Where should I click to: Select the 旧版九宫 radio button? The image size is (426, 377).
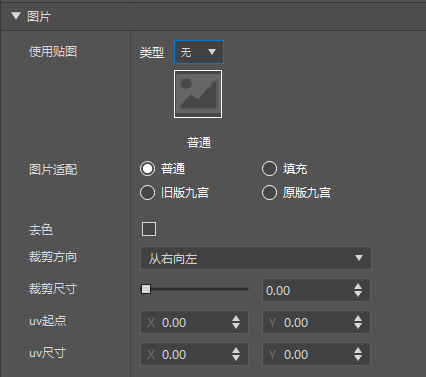point(147,193)
